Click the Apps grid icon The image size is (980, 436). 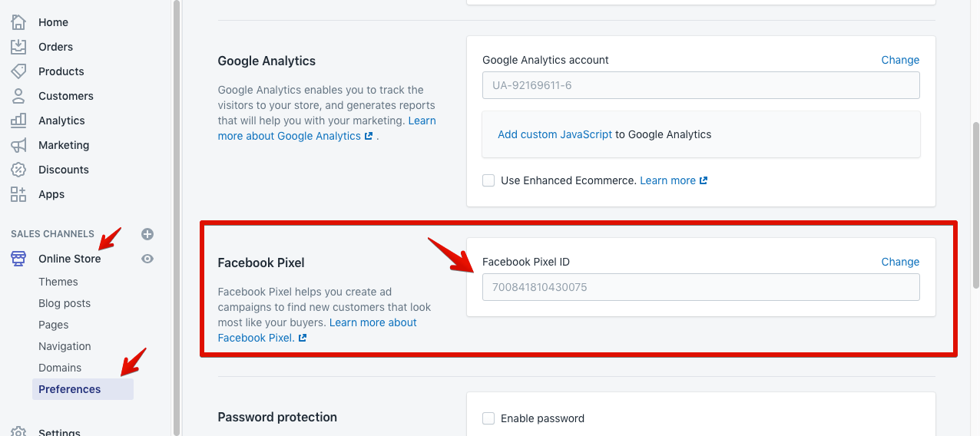(x=18, y=194)
